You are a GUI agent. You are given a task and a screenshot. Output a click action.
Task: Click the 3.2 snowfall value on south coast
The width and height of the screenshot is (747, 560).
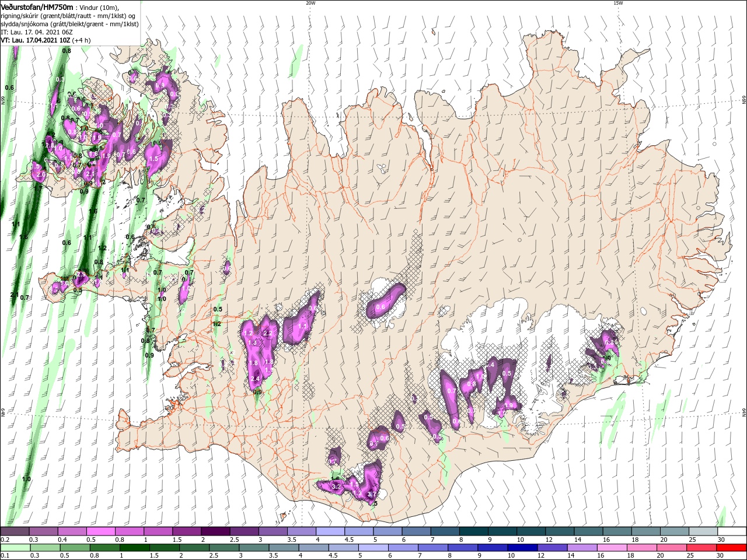click(336, 486)
